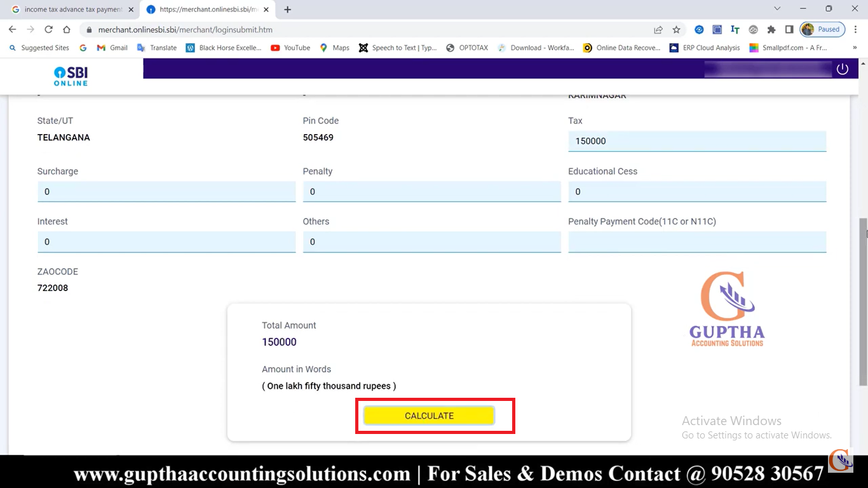The height and width of the screenshot is (488, 868).
Task: Click the logout power icon
Action: (843, 69)
